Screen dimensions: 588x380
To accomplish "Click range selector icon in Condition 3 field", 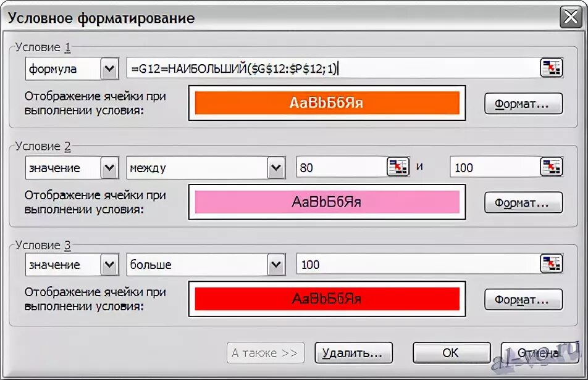I will [551, 263].
